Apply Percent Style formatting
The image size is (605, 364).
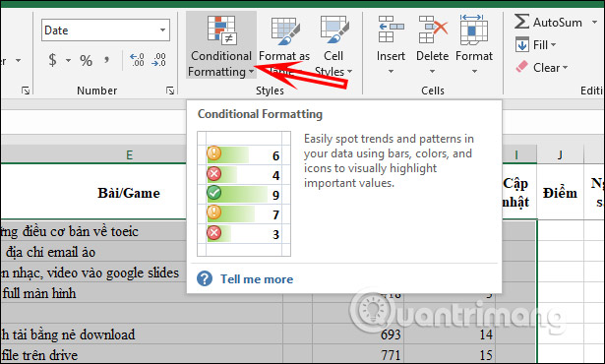click(x=86, y=60)
